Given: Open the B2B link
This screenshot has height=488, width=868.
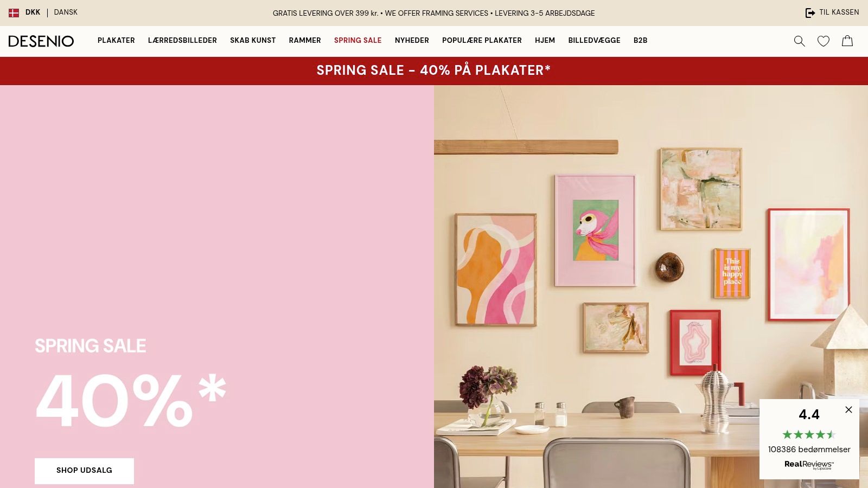Looking at the screenshot, I should click(640, 41).
